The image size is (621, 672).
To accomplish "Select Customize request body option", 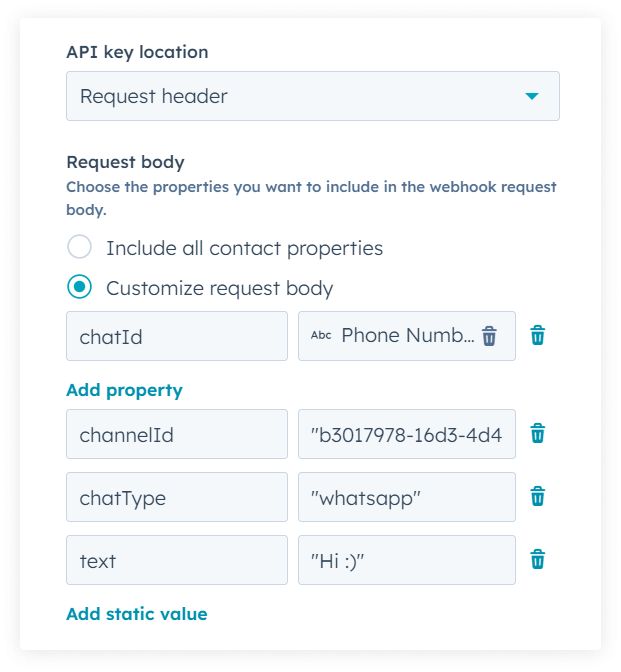I will (x=80, y=288).
